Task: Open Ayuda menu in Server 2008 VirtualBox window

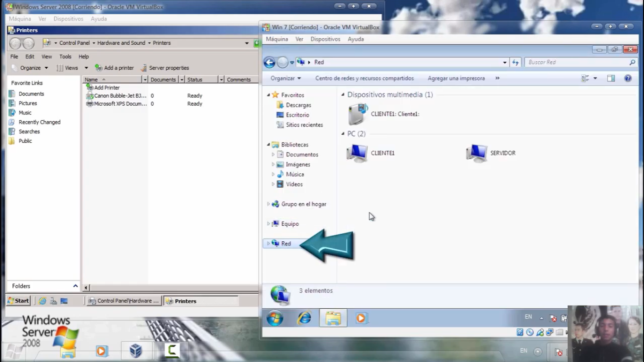Action: (99, 19)
